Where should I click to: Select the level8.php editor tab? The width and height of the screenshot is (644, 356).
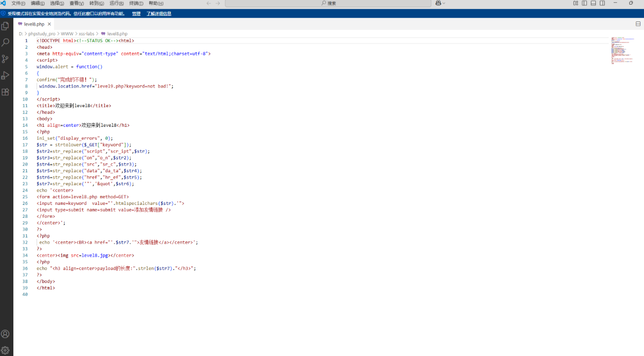pos(34,24)
